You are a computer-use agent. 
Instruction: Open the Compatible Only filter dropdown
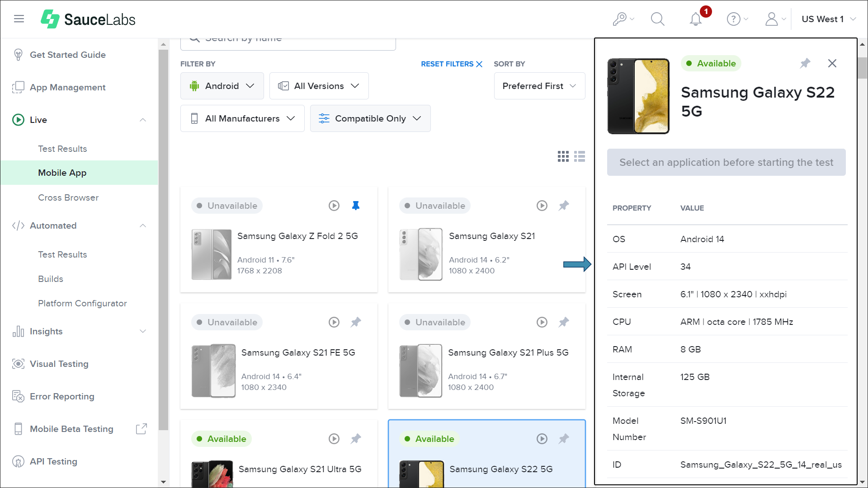[370, 118]
